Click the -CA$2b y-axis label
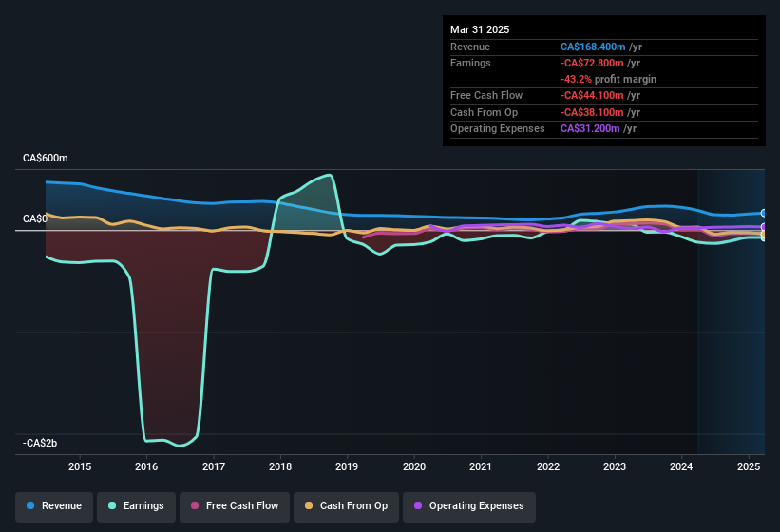 40,443
